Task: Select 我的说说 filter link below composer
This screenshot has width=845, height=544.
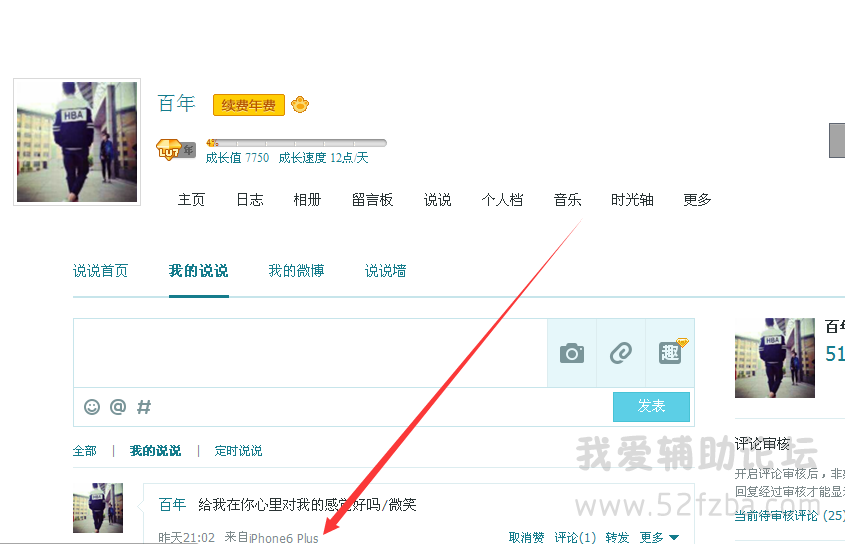Action: point(155,451)
